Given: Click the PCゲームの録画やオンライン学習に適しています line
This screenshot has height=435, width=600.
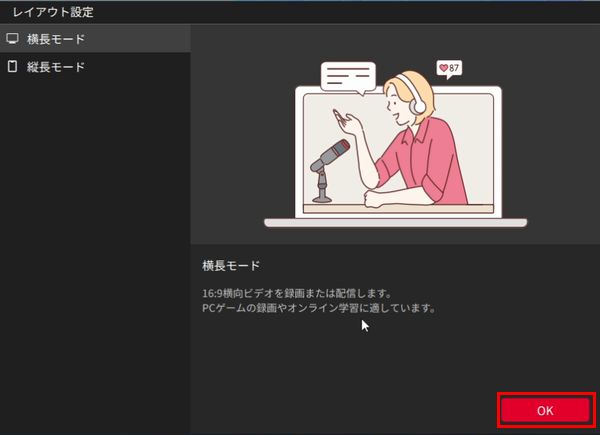Looking at the screenshot, I should [319, 308].
